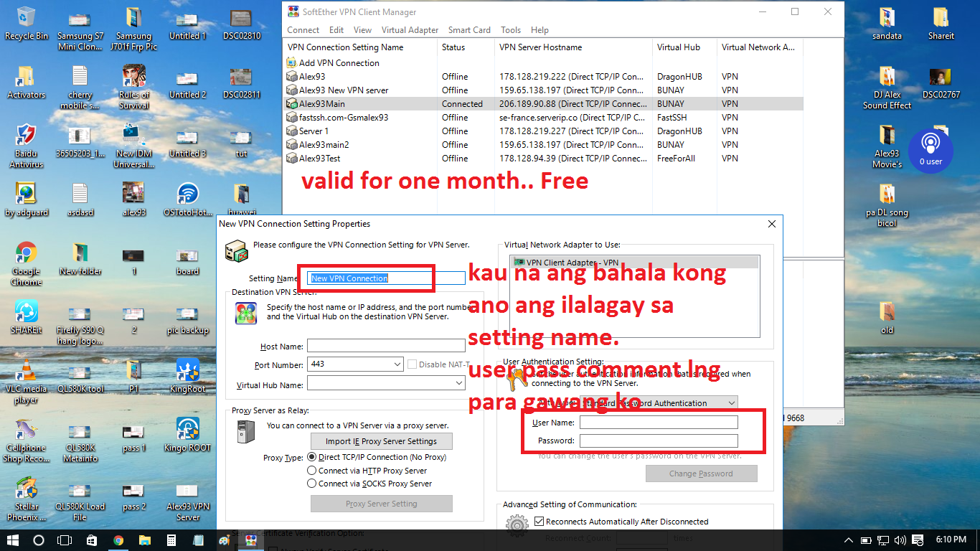Select the Server 1 connection icon
The height and width of the screenshot is (551, 980).
tap(292, 131)
